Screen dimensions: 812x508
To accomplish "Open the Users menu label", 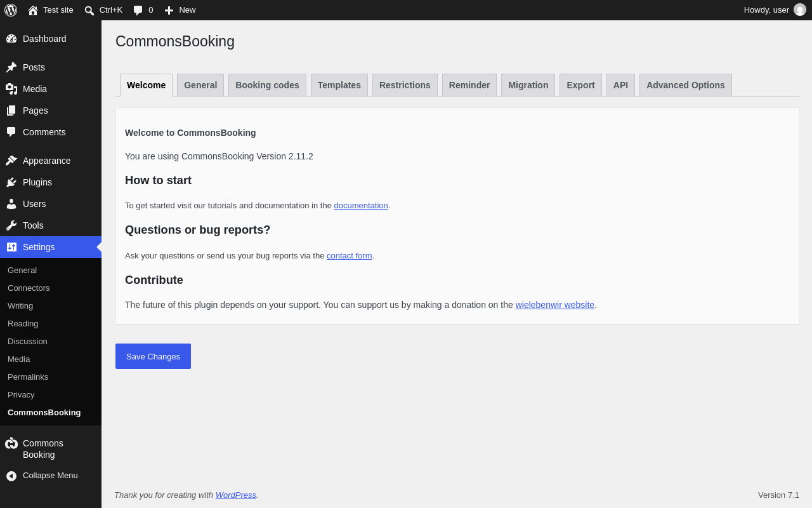I will click(x=34, y=204).
